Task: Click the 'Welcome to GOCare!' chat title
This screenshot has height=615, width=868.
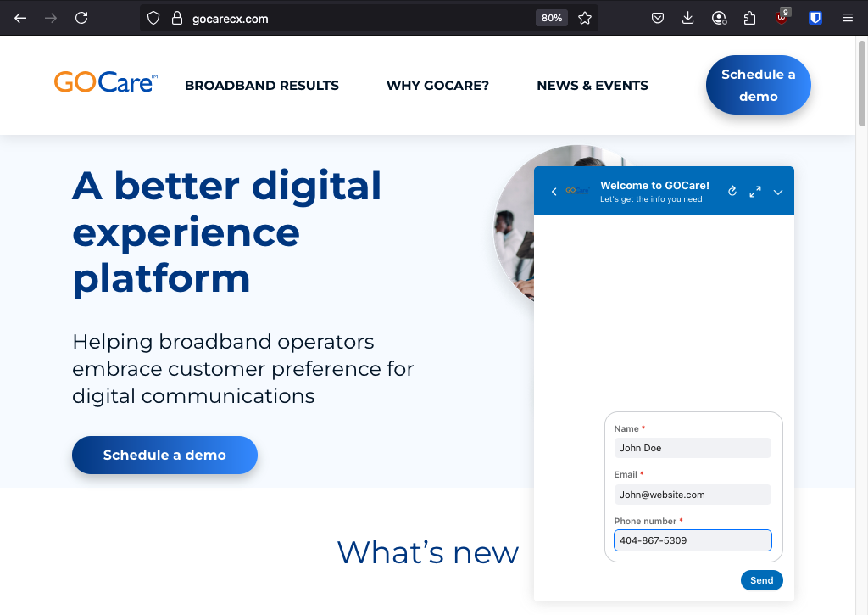Action: pos(655,186)
